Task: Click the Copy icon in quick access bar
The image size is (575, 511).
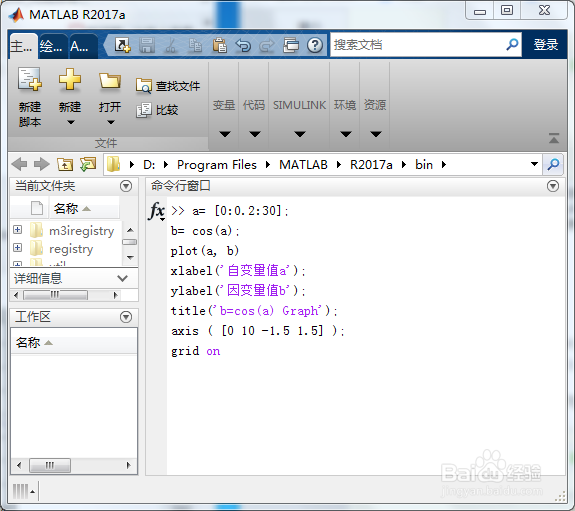Action: [195, 45]
